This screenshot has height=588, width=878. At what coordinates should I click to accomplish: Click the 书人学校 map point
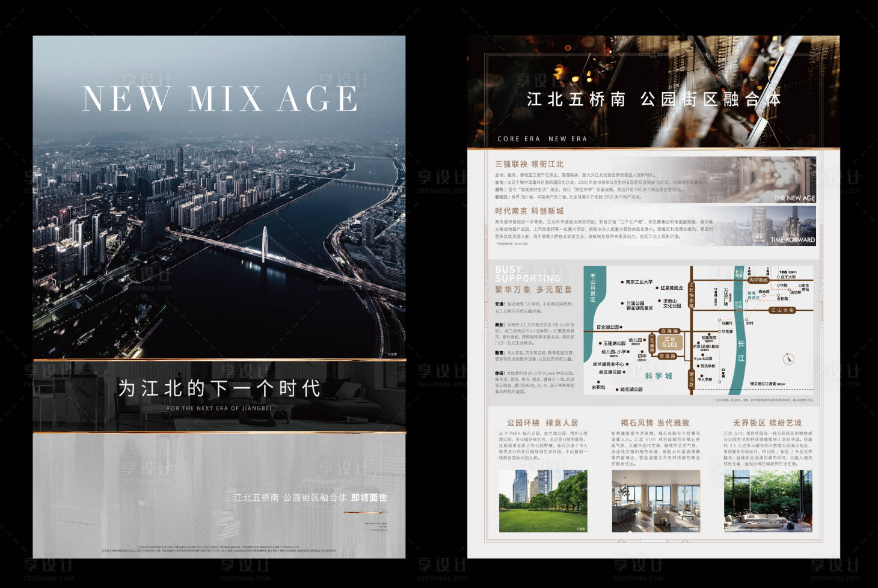click(x=705, y=378)
